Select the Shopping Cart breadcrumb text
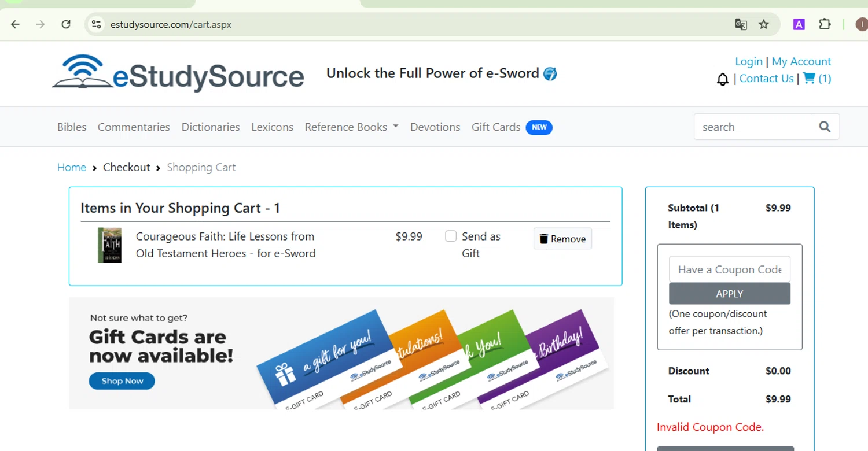This screenshot has width=868, height=451. point(201,167)
